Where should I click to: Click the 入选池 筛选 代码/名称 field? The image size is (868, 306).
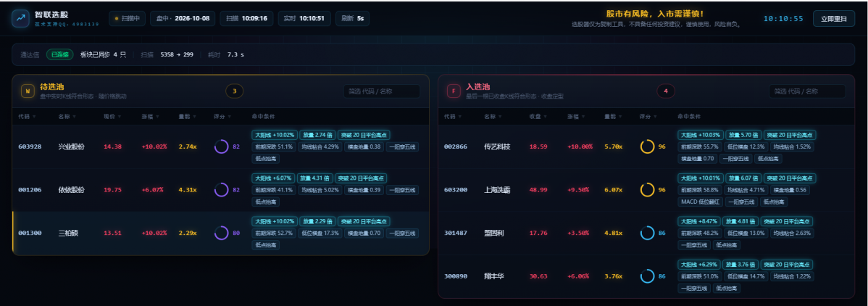point(807,91)
